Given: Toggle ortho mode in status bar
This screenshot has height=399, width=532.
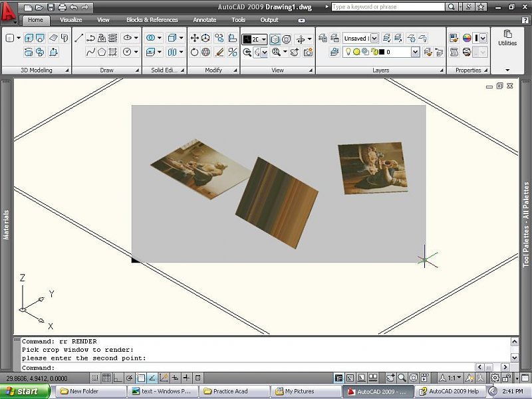Looking at the screenshot, I should point(118,378).
